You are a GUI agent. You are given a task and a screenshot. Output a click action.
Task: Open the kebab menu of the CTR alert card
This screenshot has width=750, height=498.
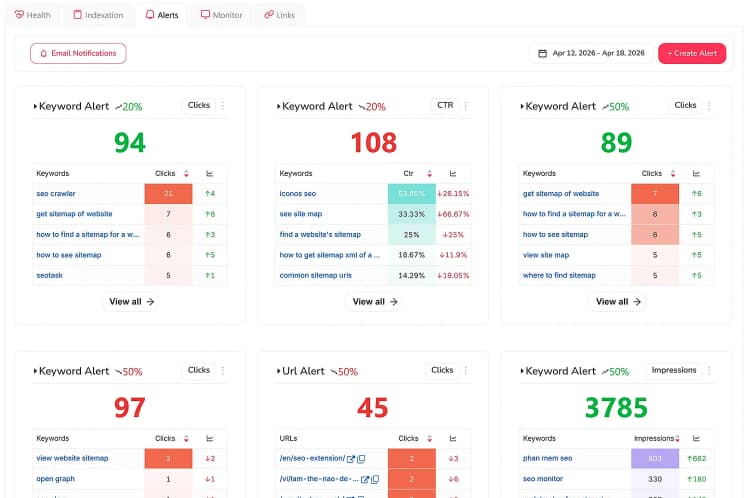[466, 106]
